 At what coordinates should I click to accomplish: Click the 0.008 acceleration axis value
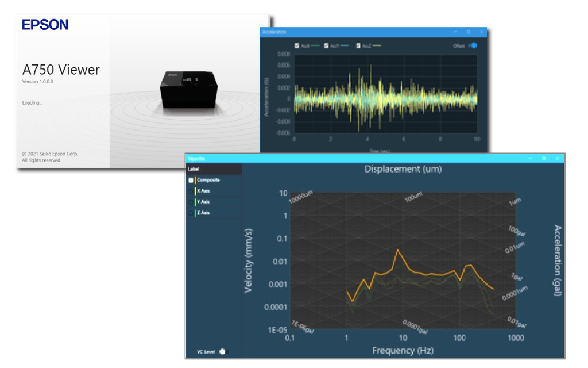[284, 54]
